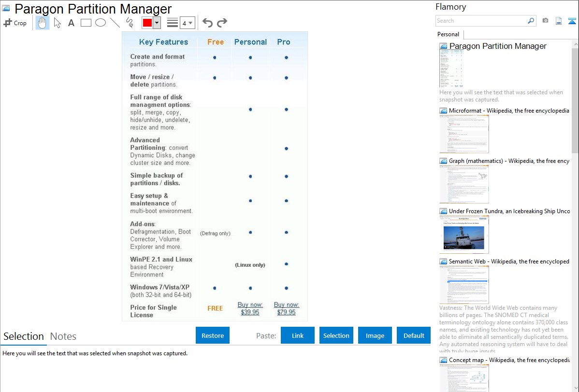The width and height of the screenshot is (579, 392).
Task: Click the scroll-down arrow in snapshot list
Action: click(575, 388)
